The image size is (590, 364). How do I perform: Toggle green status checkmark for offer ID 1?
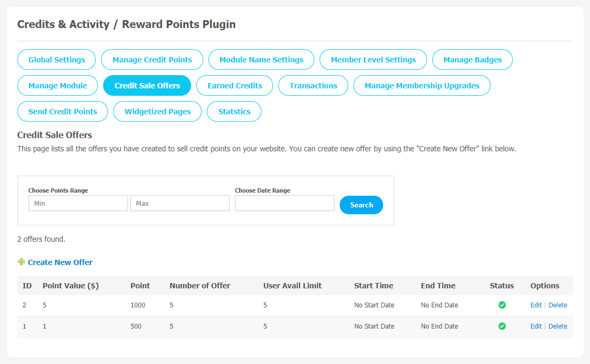coord(502,326)
